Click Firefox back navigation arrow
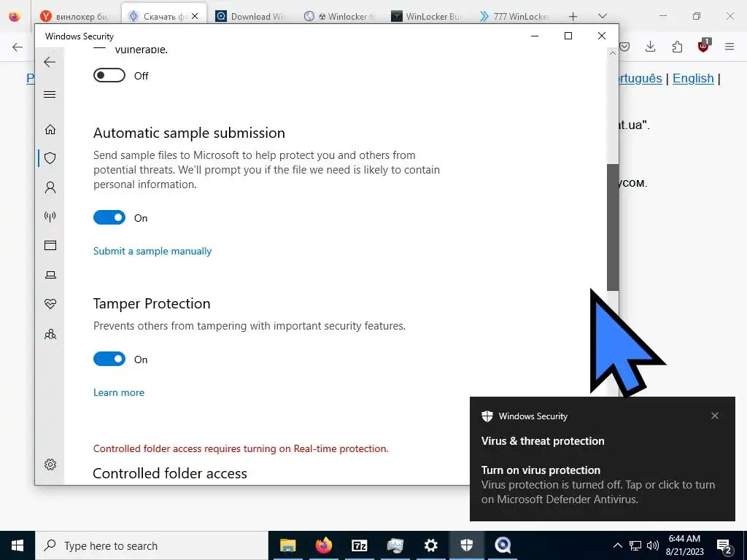 (x=18, y=47)
